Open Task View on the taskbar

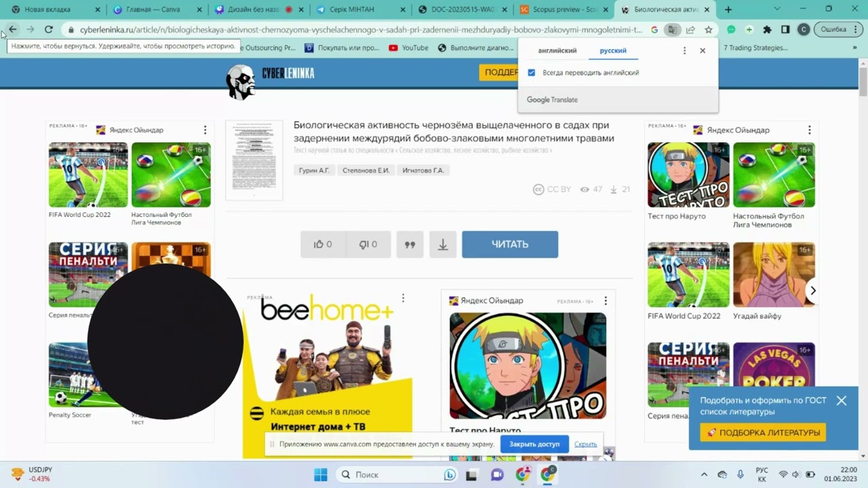pyautogui.click(x=471, y=475)
